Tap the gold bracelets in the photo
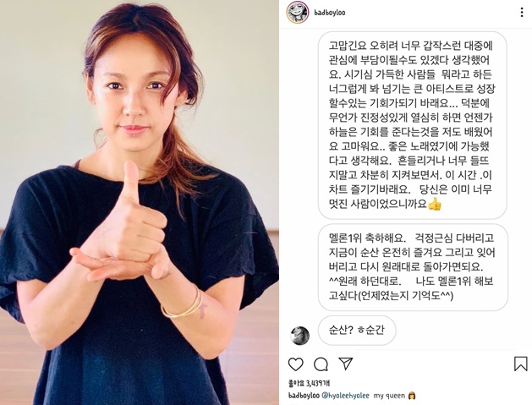532x405 pixels. (183, 304)
